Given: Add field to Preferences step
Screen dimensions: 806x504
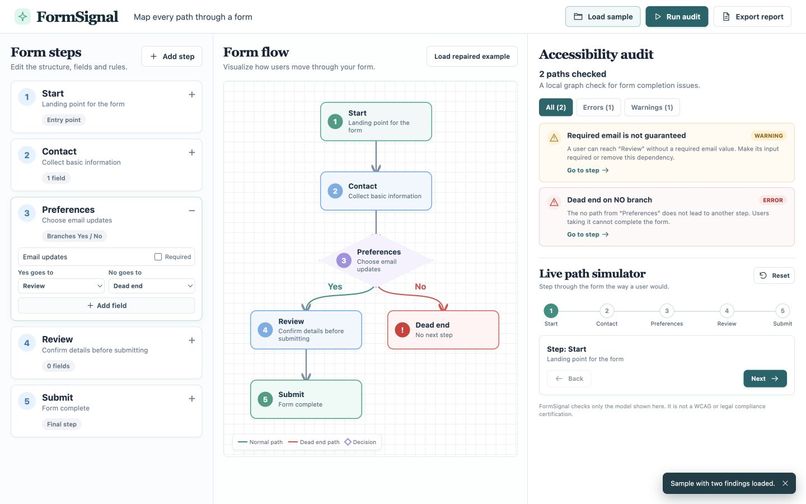Looking at the screenshot, I should coord(106,305).
